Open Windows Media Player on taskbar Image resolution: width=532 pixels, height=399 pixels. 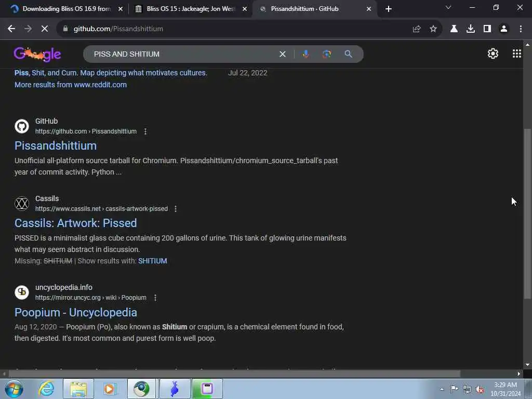pos(110,389)
